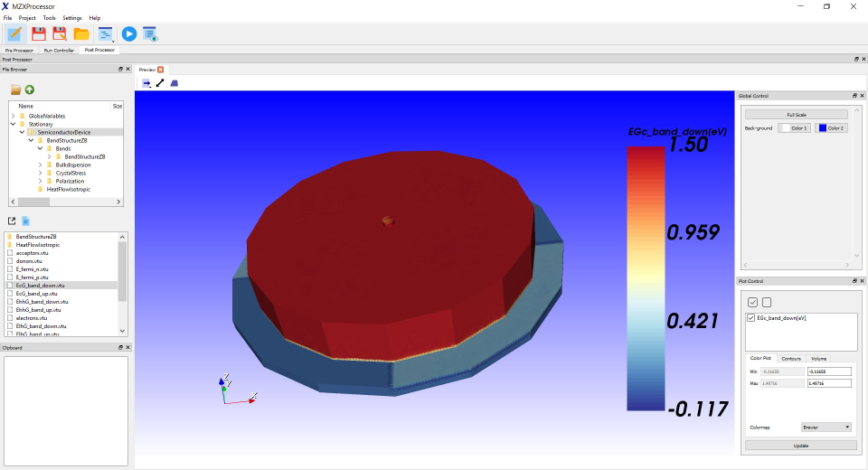Expand the Bulkdispersion folder
The height and width of the screenshot is (470, 868).
(40, 165)
